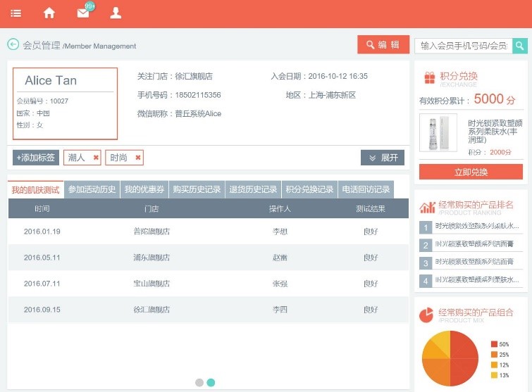Open the 我的优惠券 tab
The image size is (532, 392).
click(x=144, y=189)
